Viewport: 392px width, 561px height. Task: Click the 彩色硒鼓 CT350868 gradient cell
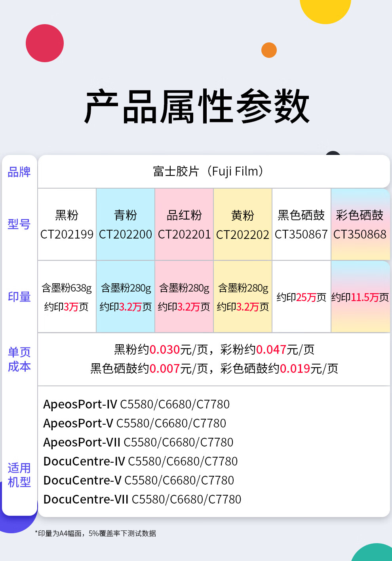pos(360,225)
